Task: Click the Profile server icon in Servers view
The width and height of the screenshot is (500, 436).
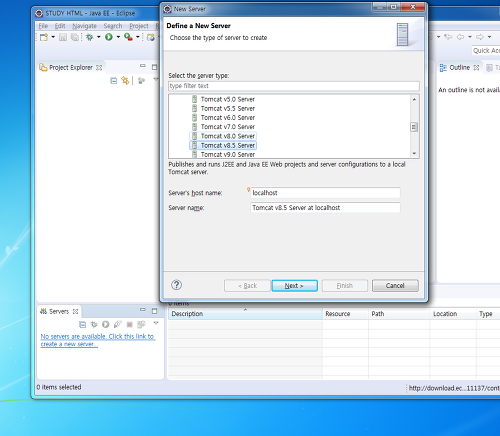Action: (x=117, y=324)
